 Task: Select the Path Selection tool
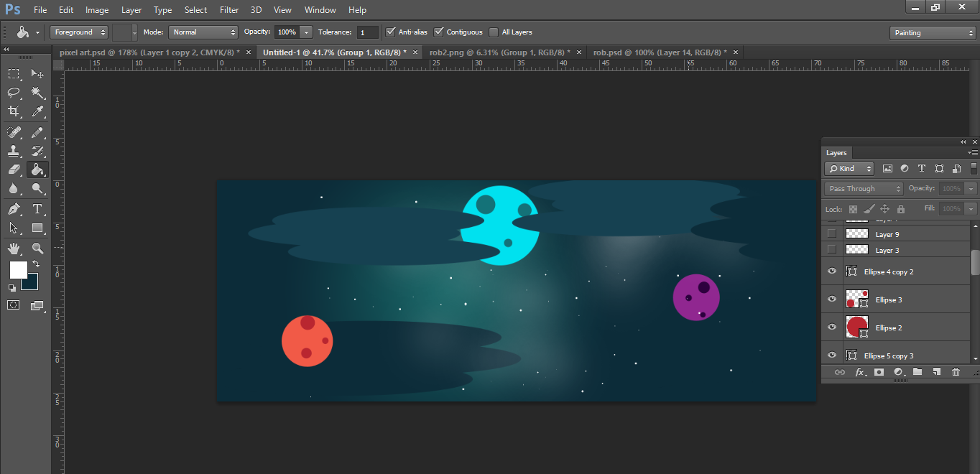coord(14,228)
